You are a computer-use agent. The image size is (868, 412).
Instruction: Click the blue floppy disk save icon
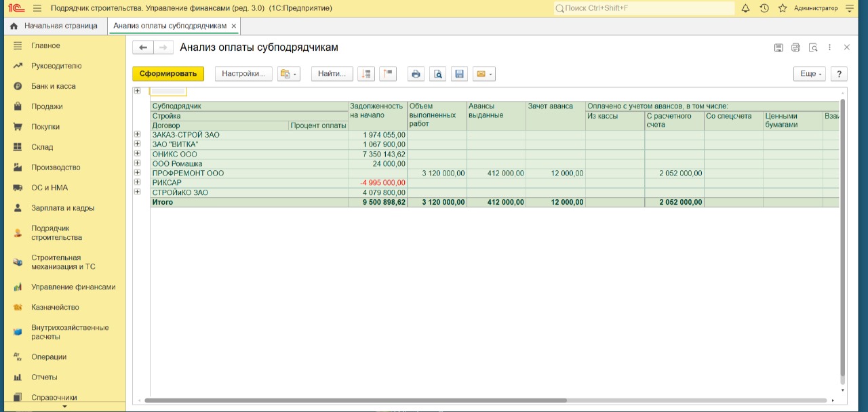[460, 74]
